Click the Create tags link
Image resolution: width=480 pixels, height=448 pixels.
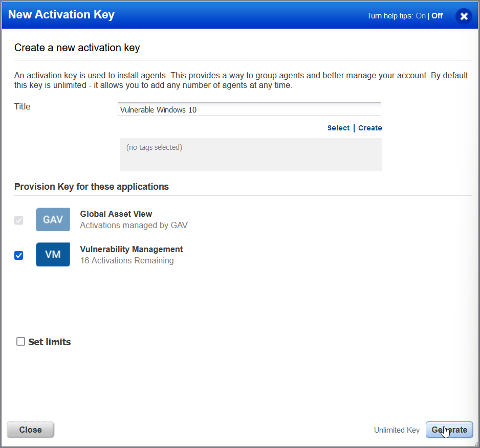pyautogui.click(x=370, y=127)
